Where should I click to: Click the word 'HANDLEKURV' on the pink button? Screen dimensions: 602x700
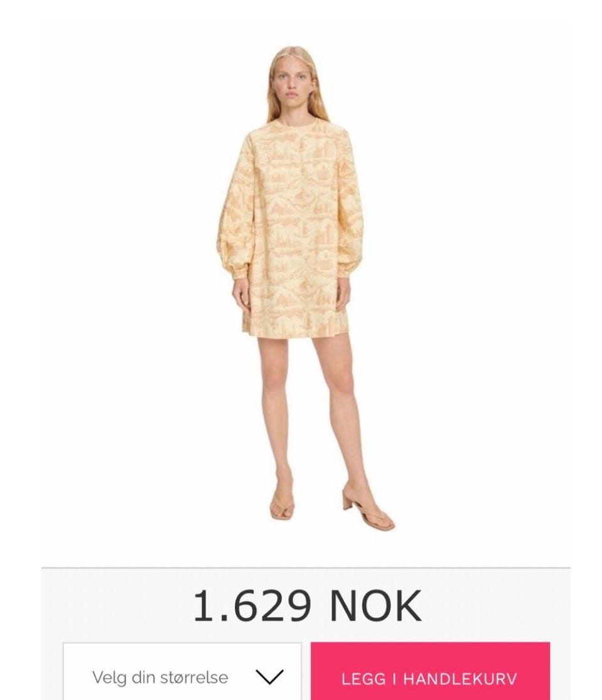click(x=460, y=679)
